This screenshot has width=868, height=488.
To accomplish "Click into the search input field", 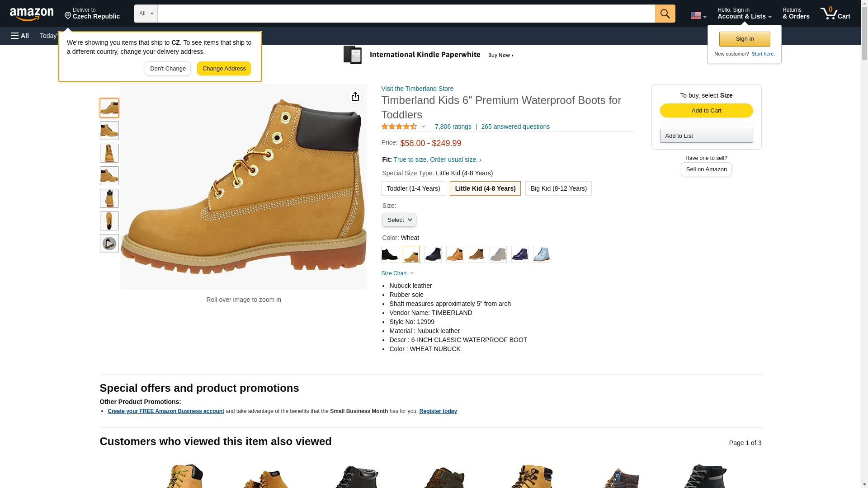I will point(406,14).
